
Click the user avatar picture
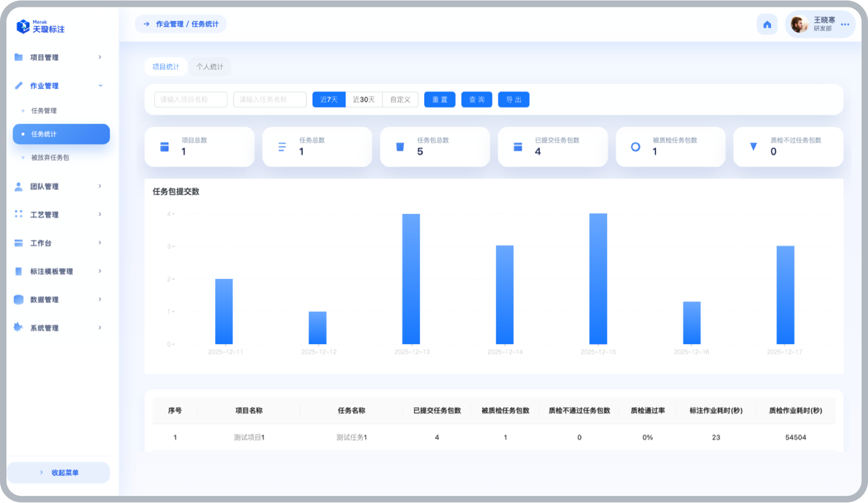pyautogui.click(x=799, y=25)
